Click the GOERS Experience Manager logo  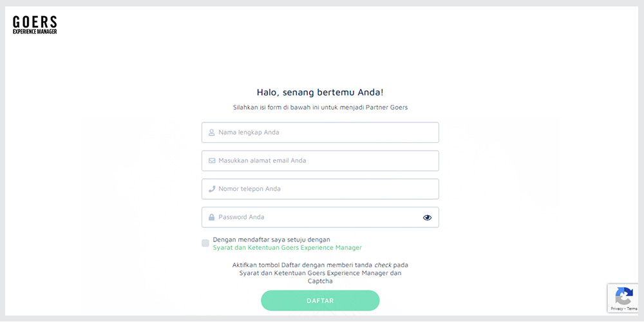coord(35,24)
